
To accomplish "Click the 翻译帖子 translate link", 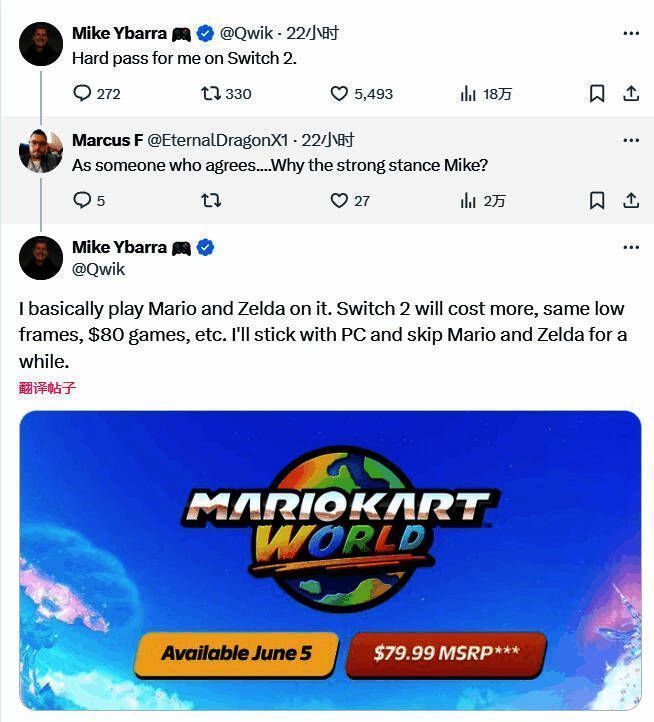I will tap(47, 388).
